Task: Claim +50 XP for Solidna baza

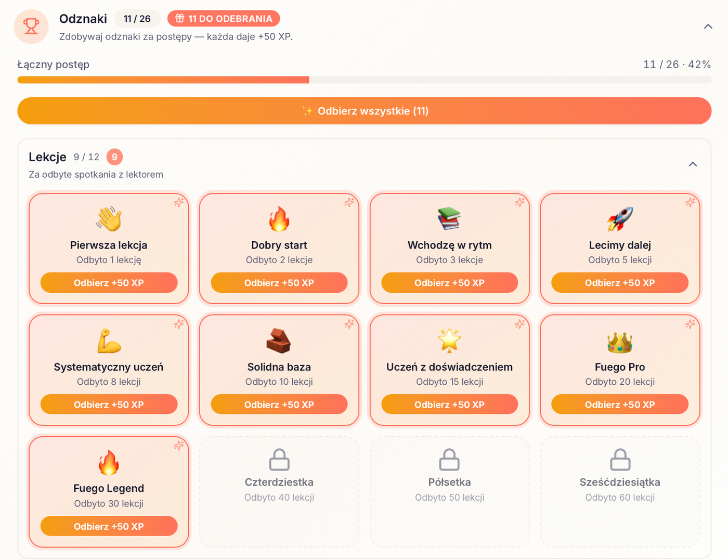Action: coord(279,405)
